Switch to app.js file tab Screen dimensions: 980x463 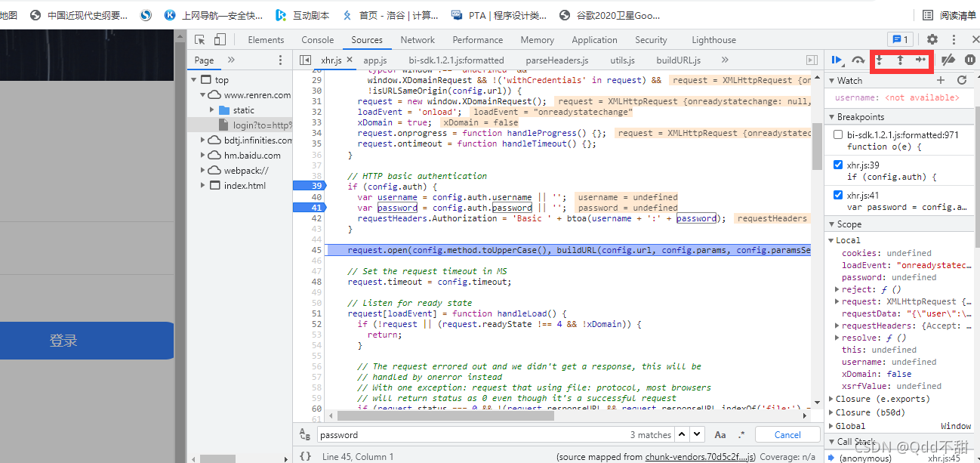[375, 60]
